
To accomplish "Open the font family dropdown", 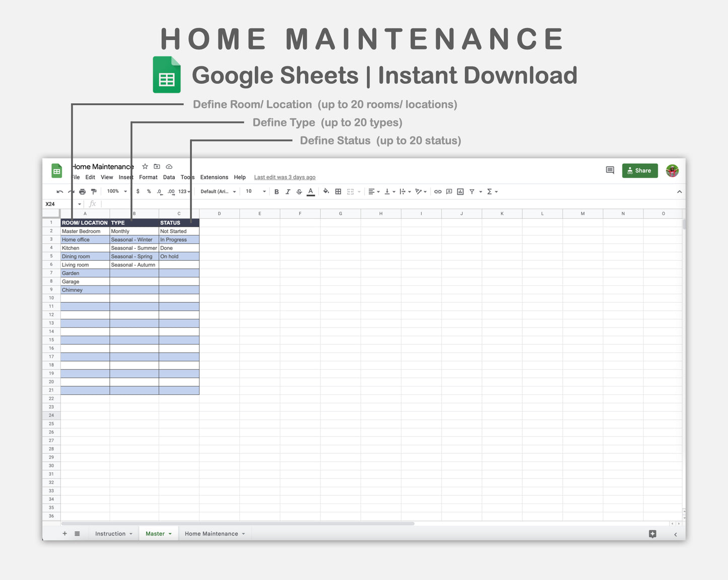I will click(x=218, y=191).
